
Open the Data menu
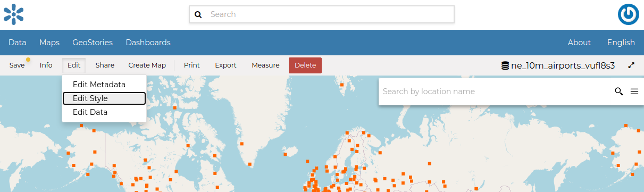click(x=18, y=43)
